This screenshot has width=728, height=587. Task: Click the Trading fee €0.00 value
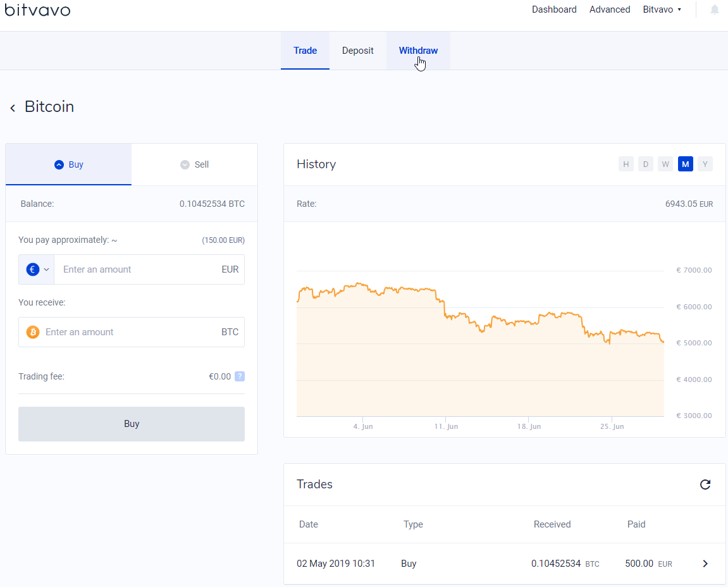(x=219, y=376)
